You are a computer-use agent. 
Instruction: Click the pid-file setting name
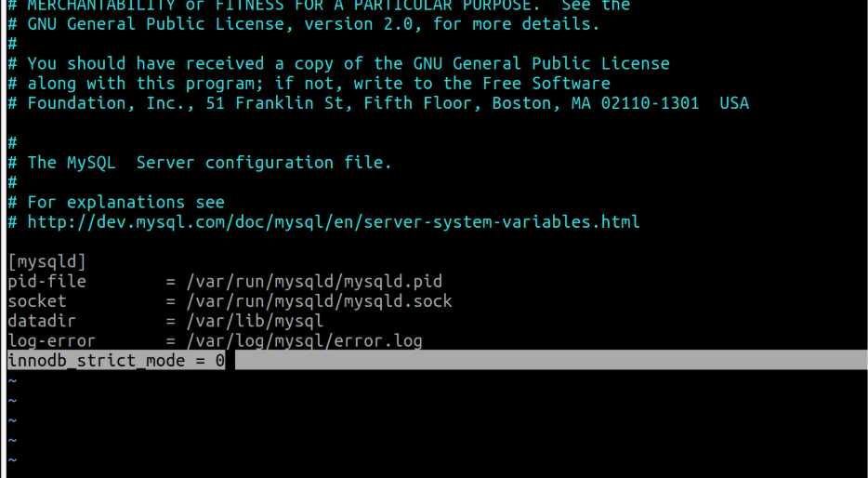point(46,281)
